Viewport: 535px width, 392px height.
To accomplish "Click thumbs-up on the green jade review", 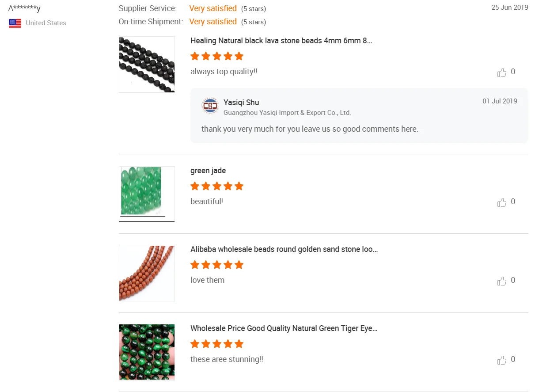I will pos(502,202).
